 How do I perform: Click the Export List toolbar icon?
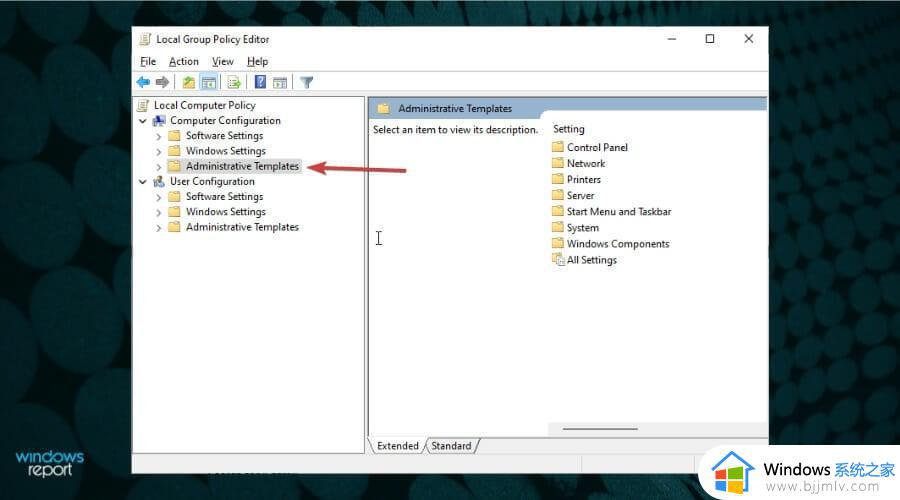[234, 82]
